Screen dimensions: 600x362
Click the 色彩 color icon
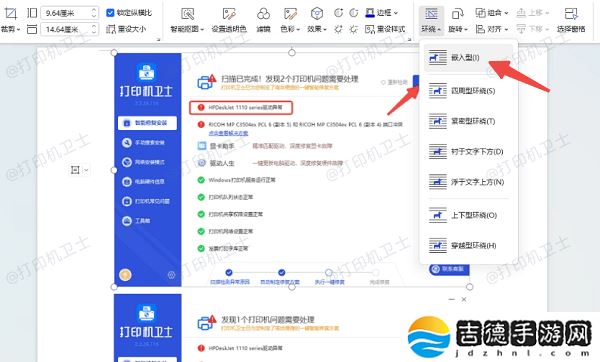290,14
